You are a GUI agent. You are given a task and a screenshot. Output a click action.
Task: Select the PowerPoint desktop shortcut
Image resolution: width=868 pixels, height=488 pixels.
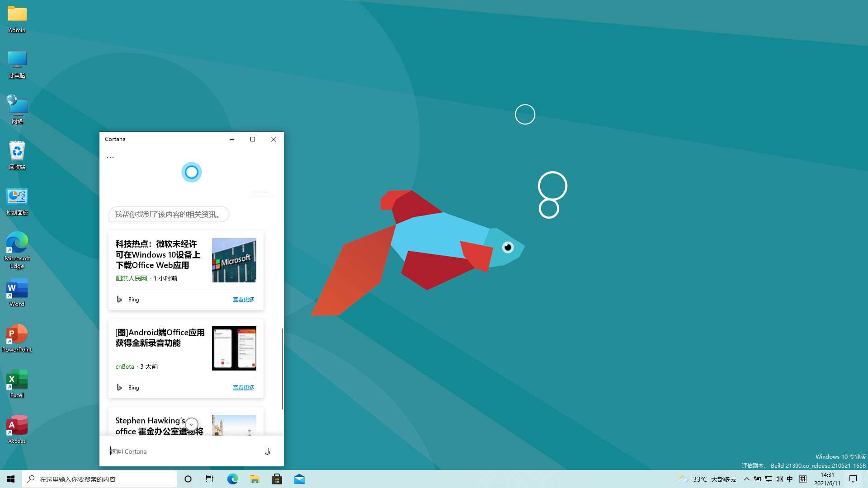17,338
